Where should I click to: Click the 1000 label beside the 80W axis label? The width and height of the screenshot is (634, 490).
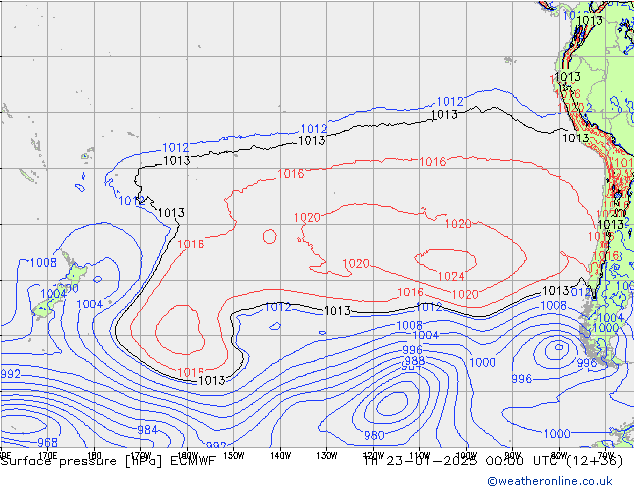pos(557,434)
